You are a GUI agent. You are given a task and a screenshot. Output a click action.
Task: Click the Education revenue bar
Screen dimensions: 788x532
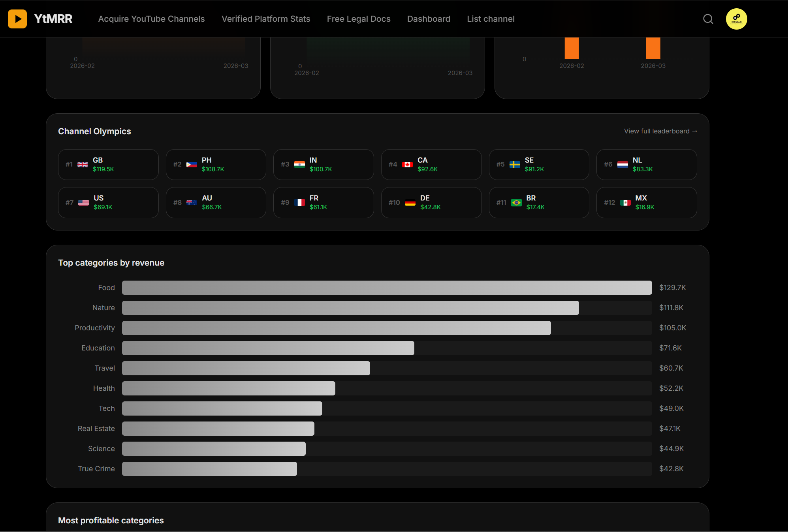tap(268, 348)
